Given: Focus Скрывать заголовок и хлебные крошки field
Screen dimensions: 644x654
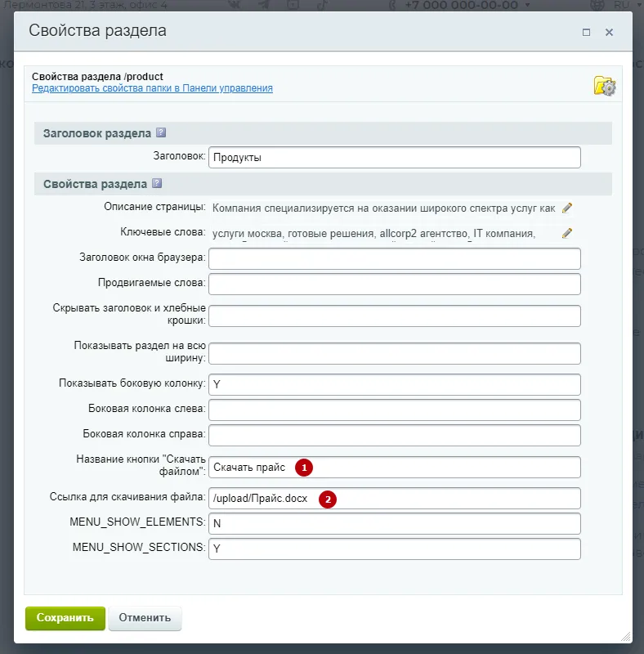Looking at the screenshot, I should click(395, 316).
